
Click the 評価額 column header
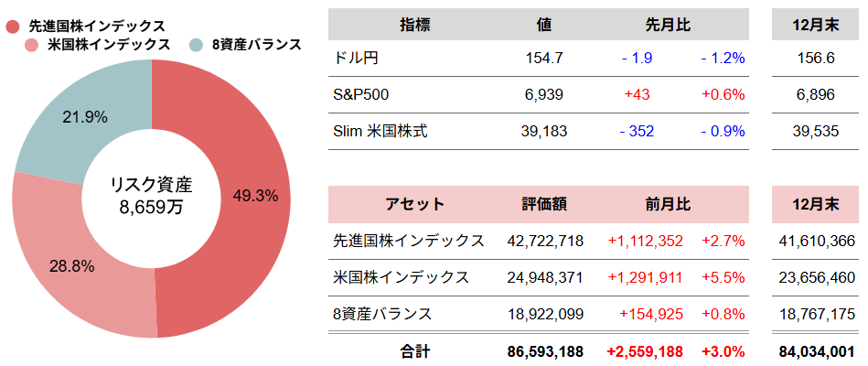pyautogui.click(x=544, y=204)
